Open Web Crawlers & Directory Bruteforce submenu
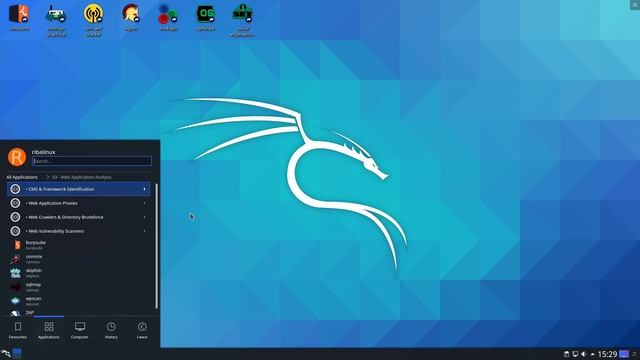The image size is (640, 360). click(x=78, y=217)
